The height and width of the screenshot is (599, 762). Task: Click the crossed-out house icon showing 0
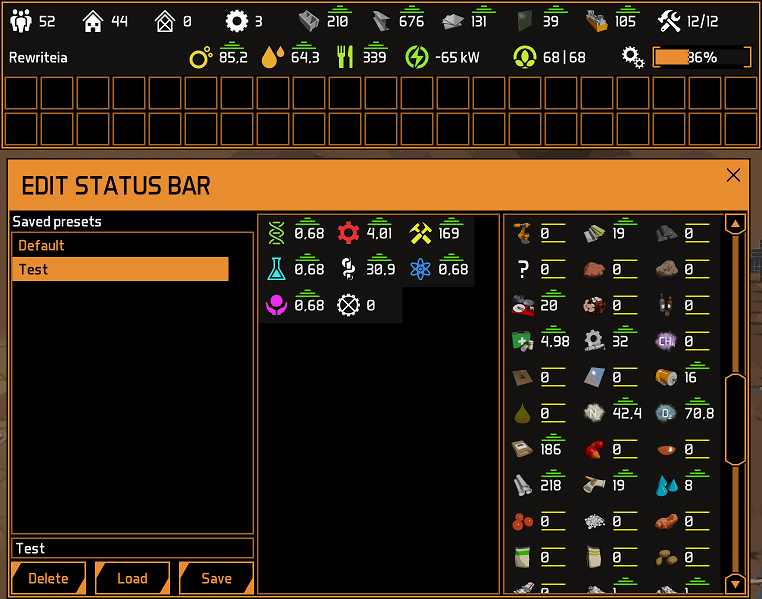164,21
